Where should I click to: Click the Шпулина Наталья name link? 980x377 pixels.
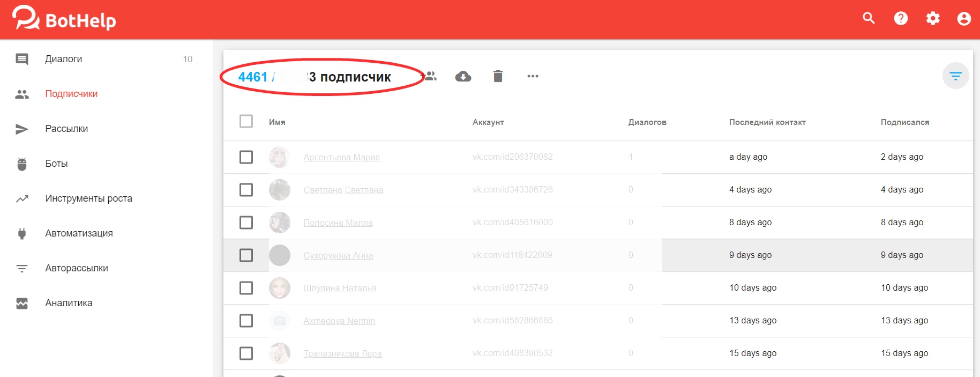[340, 288]
